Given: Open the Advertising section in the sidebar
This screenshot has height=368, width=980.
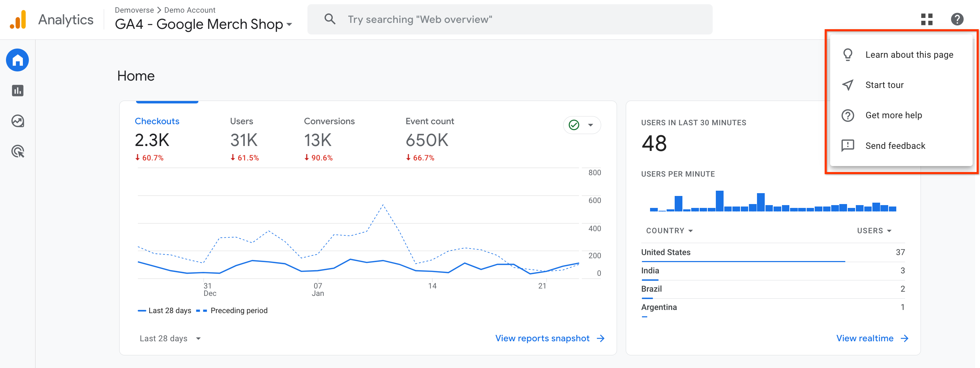Looking at the screenshot, I should (x=17, y=151).
